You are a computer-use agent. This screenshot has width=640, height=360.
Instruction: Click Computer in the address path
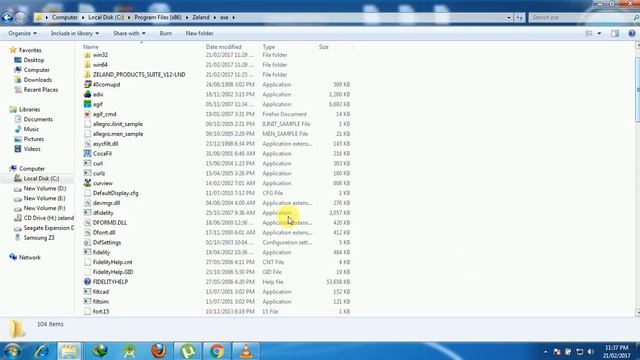click(65, 18)
